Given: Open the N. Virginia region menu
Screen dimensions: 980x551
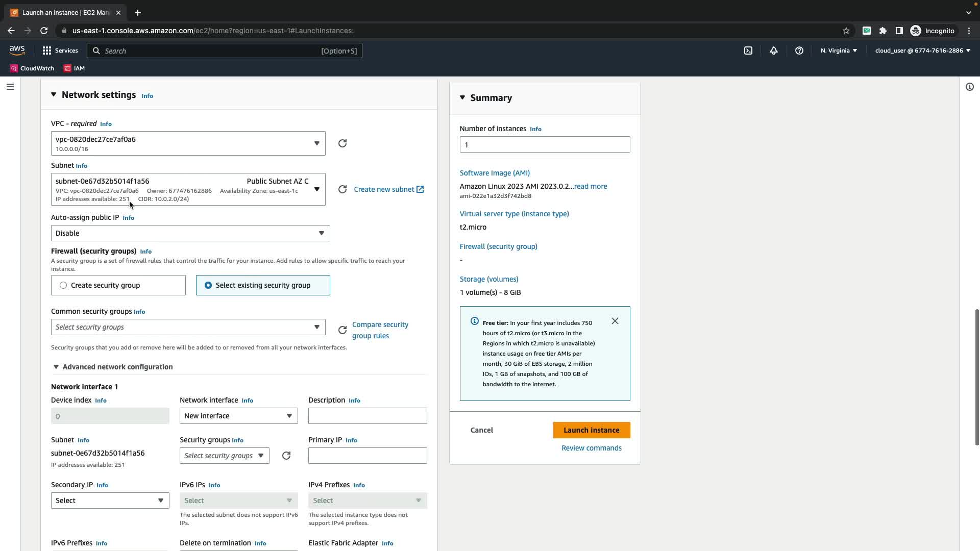Looking at the screenshot, I should tap(839, 51).
